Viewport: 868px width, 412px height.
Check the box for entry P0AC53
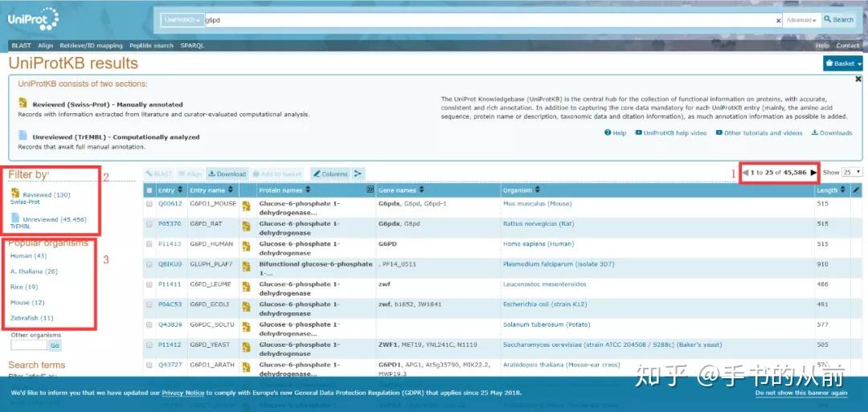coord(149,304)
